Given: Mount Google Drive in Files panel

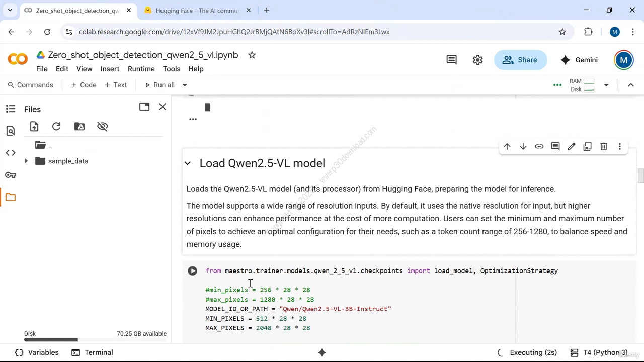Looking at the screenshot, I should pyautogui.click(x=79, y=127).
